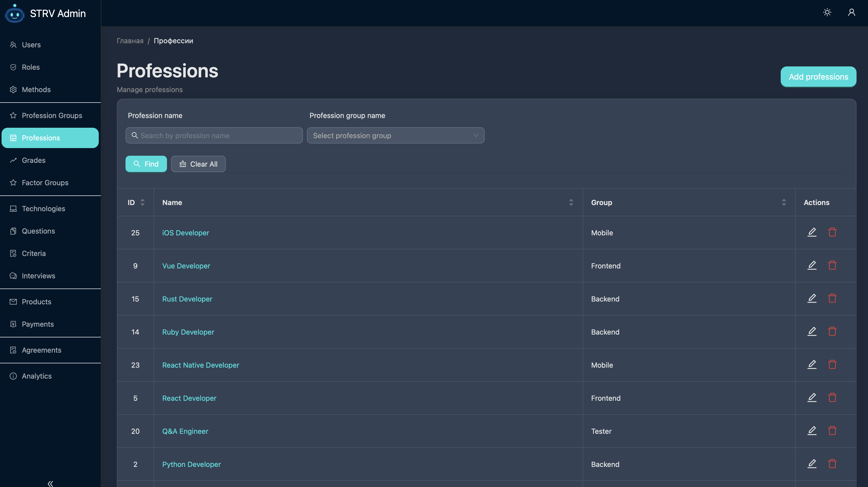
Task: Open the React Native Developer link
Action: coord(201,365)
